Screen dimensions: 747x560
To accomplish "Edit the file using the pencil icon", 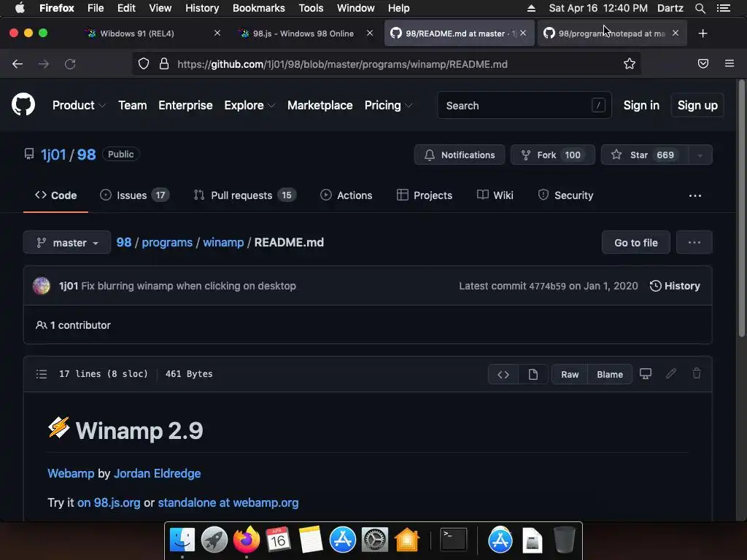I will click(x=671, y=374).
